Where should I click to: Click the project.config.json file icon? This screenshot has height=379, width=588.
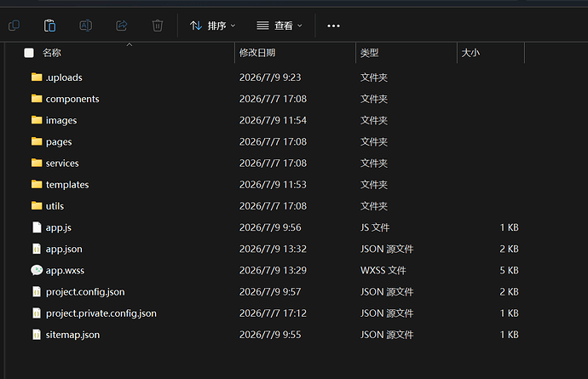pyautogui.click(x=37, y=291)
